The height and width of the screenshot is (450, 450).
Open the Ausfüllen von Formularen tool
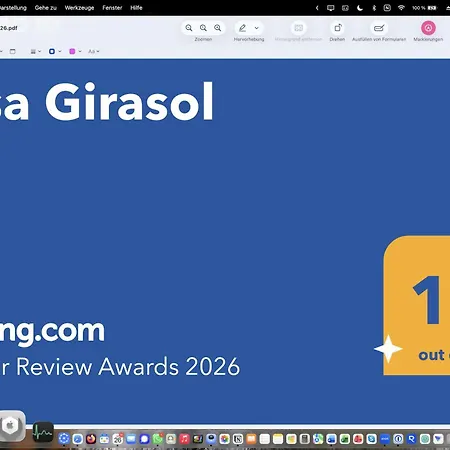(379, 28)
